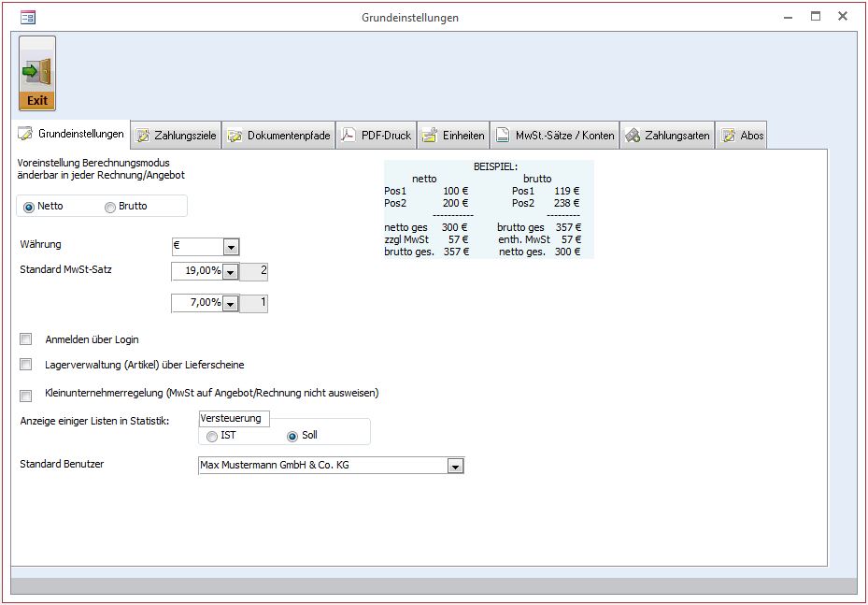This screenshot has height=605, width=868.
Task: Open the Dokumentenpfade tab
Action: click(279, 136)
